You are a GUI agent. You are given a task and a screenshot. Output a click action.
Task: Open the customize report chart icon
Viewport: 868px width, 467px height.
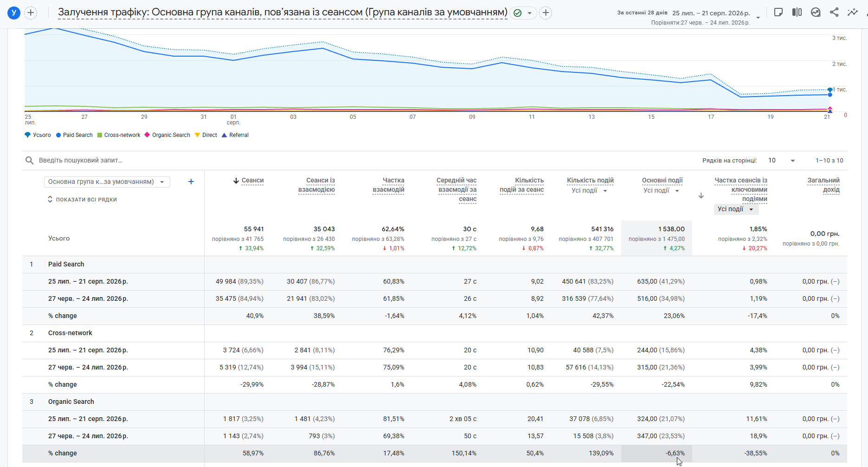coord(816,13)
